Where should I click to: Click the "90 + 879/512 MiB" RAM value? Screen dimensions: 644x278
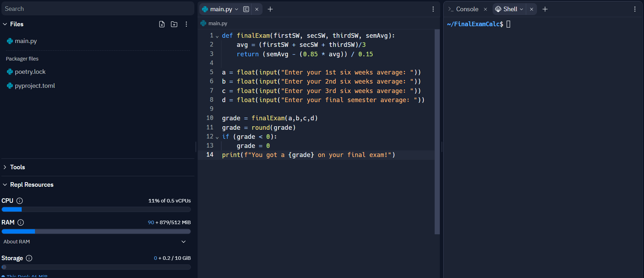click(x=169, y=222)
